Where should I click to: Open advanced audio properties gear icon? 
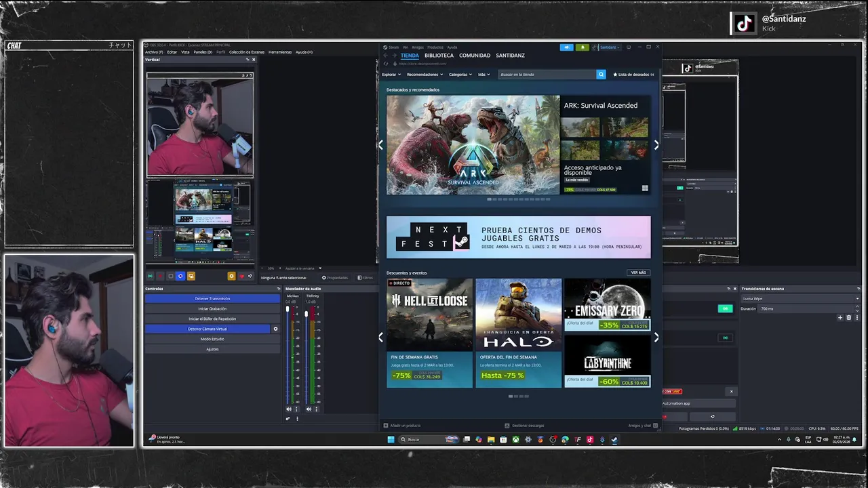click(288, 419)
